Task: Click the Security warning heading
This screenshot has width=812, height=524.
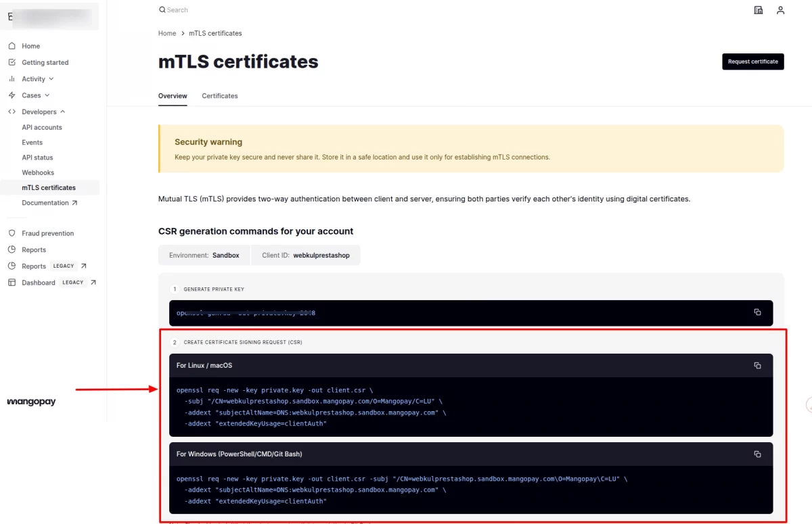Action: point(208,142)
